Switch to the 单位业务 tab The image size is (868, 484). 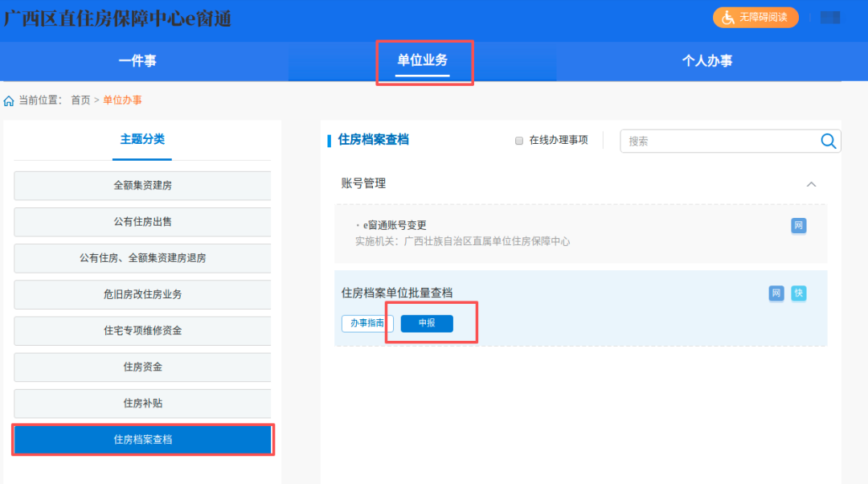click(x=422, y=61)
